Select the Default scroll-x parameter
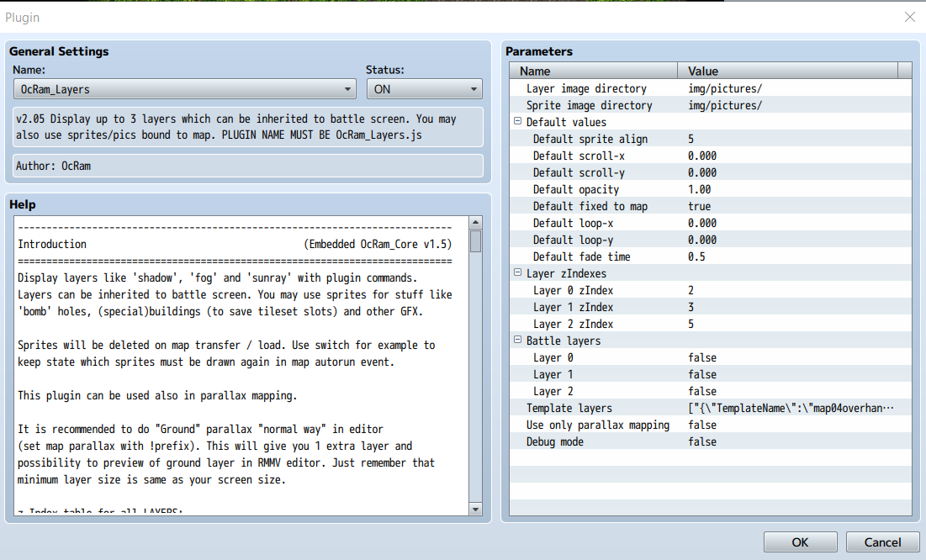This screenshot has width=926, height=560. click(x=711, y=156)
